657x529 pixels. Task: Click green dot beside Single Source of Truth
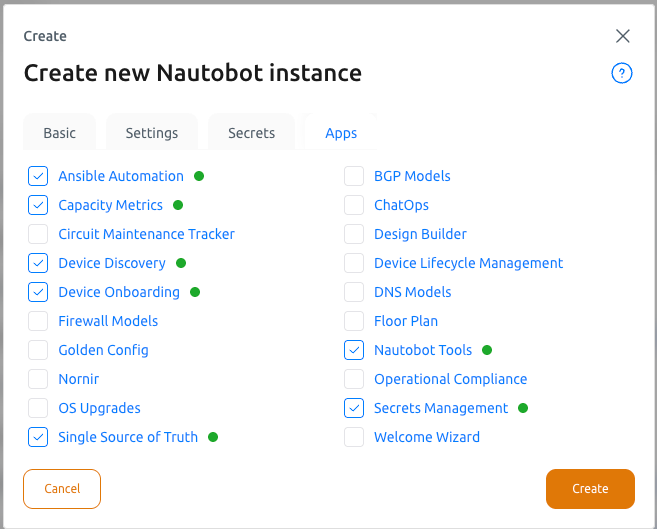[213, 437]
